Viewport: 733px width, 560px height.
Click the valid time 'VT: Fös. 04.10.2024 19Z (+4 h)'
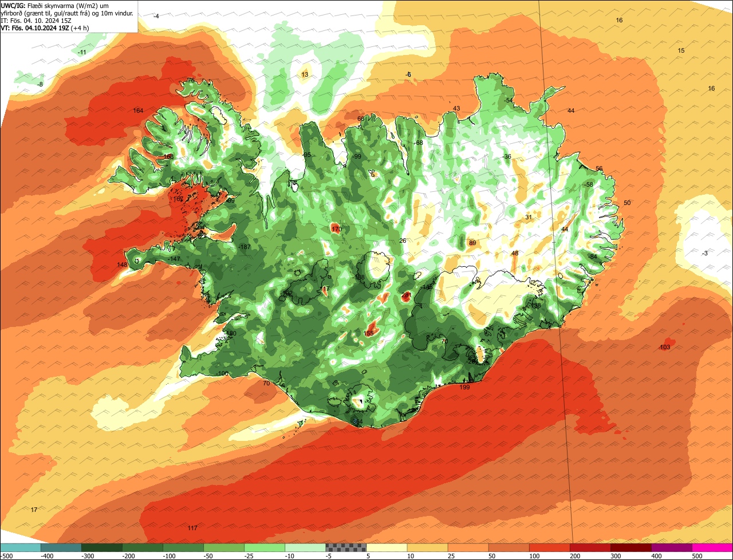(45, 27)
